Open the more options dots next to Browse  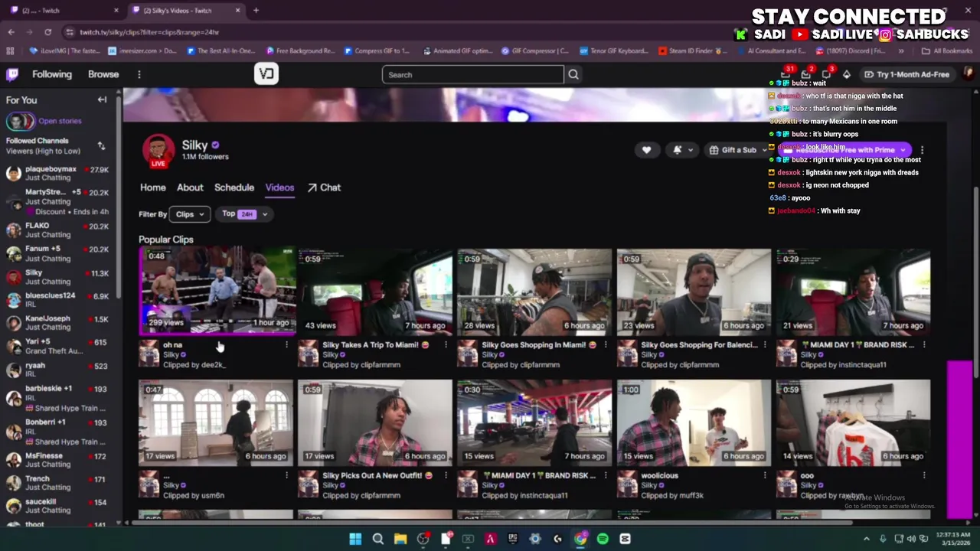[139, 74]
